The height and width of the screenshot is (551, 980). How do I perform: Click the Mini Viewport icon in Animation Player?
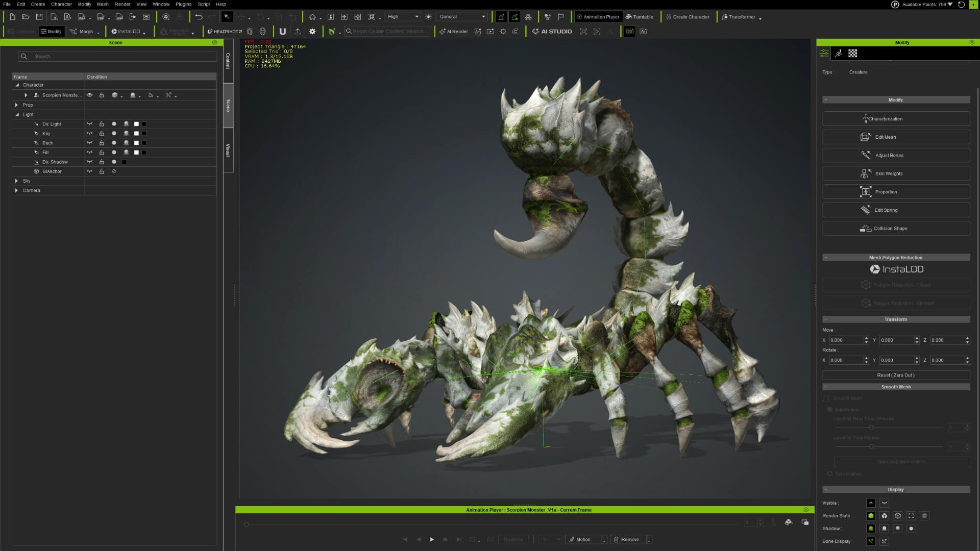tap(805, 522)
